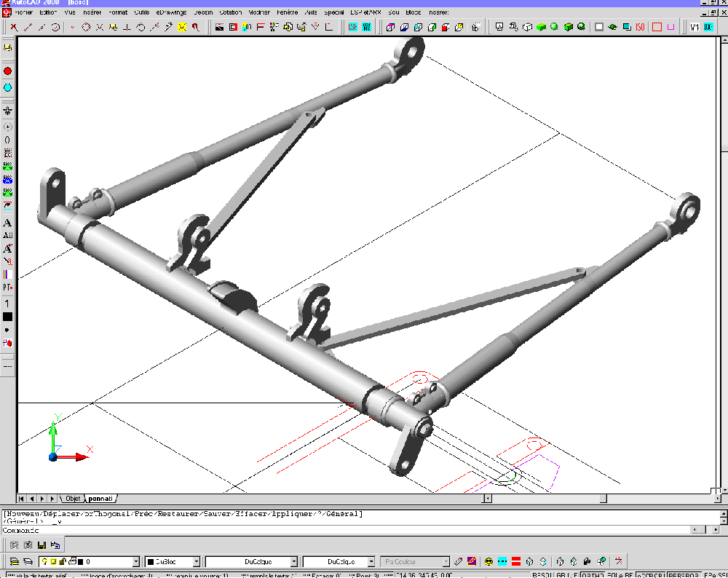The image size is (728, 578).
Task: Open the eDrawings menu
Action: (x=171, y=12)
